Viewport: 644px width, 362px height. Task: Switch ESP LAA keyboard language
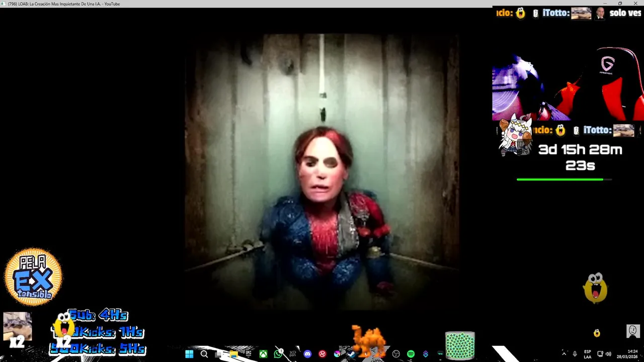coord(588,354)
